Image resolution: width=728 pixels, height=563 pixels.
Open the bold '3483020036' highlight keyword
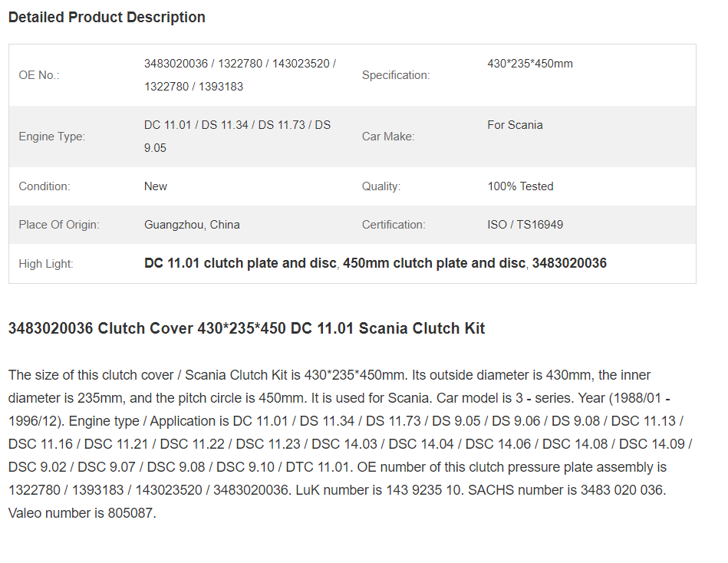coord(569,263)
